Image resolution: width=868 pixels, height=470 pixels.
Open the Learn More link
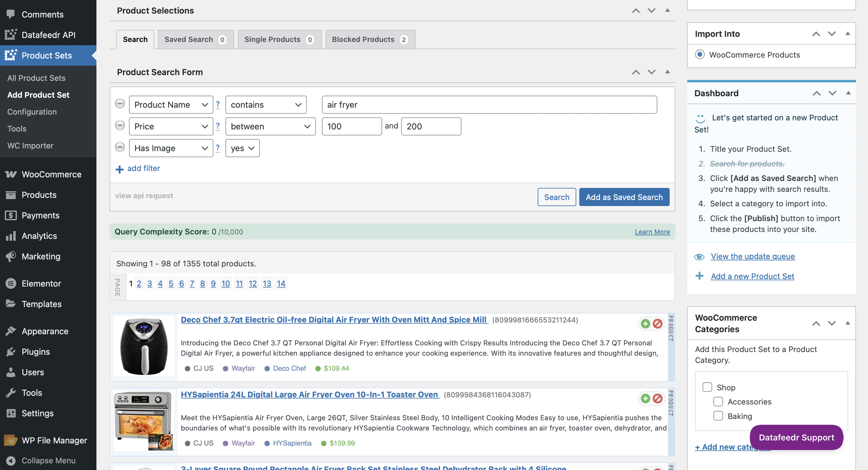pyautogui.click(x=652, y=232)
